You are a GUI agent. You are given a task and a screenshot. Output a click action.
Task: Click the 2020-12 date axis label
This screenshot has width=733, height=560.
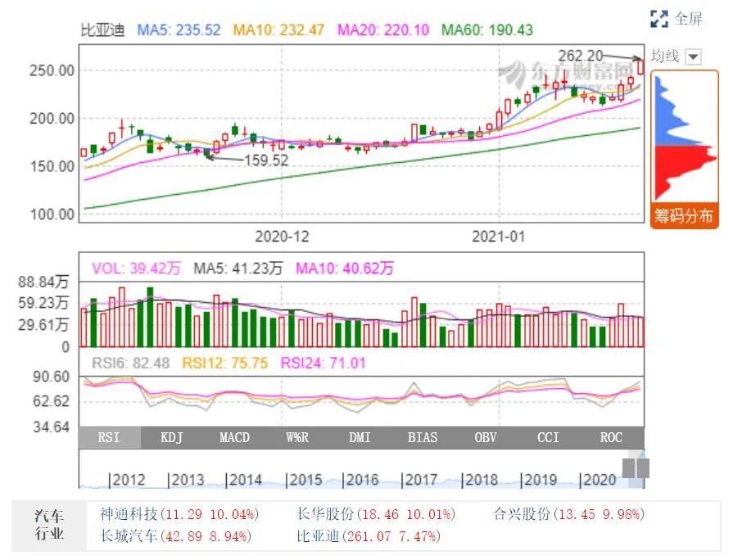click(282, 237)
